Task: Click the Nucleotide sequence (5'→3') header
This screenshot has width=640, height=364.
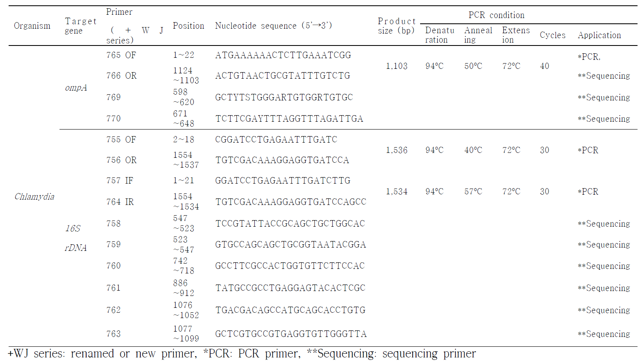Action: 273,26
